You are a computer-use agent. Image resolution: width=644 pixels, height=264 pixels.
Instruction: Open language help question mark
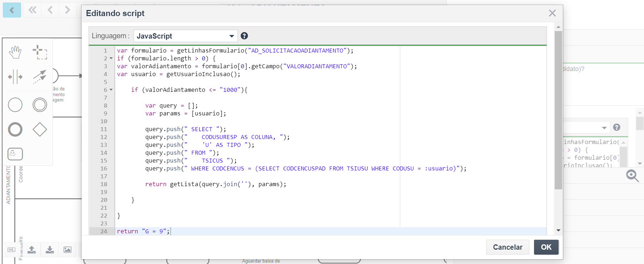tap(244, 36)
